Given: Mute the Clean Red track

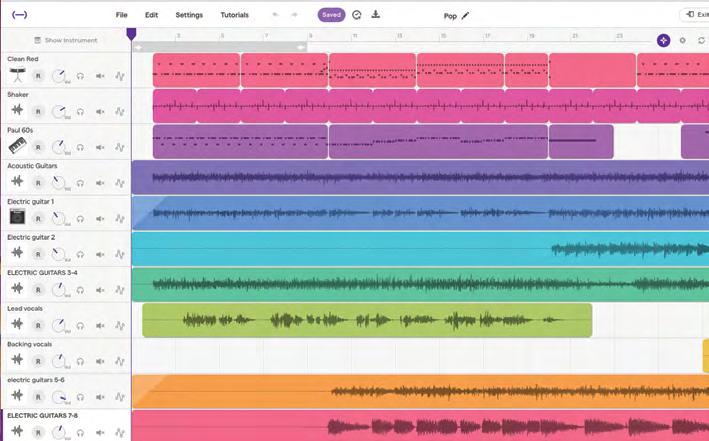Looking at the screenshot, I should (100, 76).
